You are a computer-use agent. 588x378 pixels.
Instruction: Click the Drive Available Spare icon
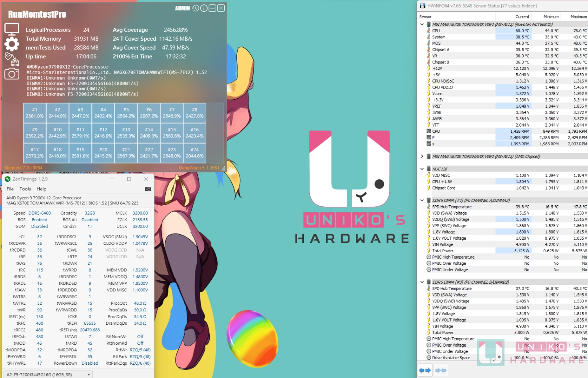[428, 358]
